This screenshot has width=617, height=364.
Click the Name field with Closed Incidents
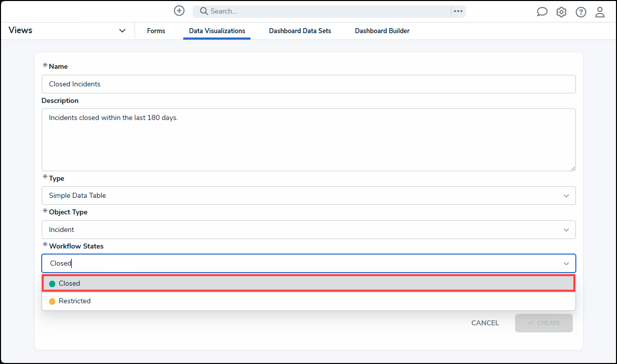[308, 84]
